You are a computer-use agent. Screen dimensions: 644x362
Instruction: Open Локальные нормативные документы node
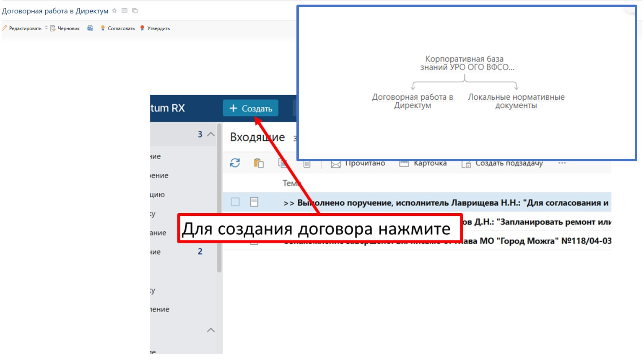pyautogui.click(x=516, y=101)
